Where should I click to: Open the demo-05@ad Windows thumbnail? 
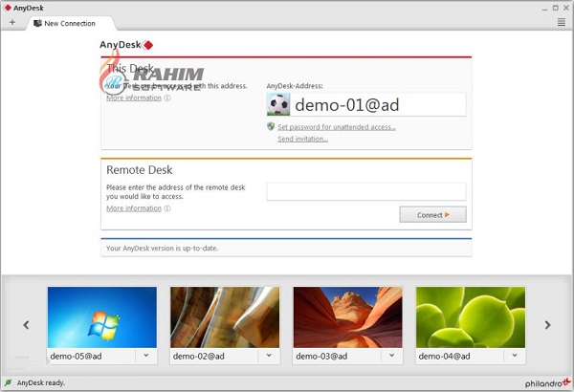pyautogui.click(x=102, y=317)
